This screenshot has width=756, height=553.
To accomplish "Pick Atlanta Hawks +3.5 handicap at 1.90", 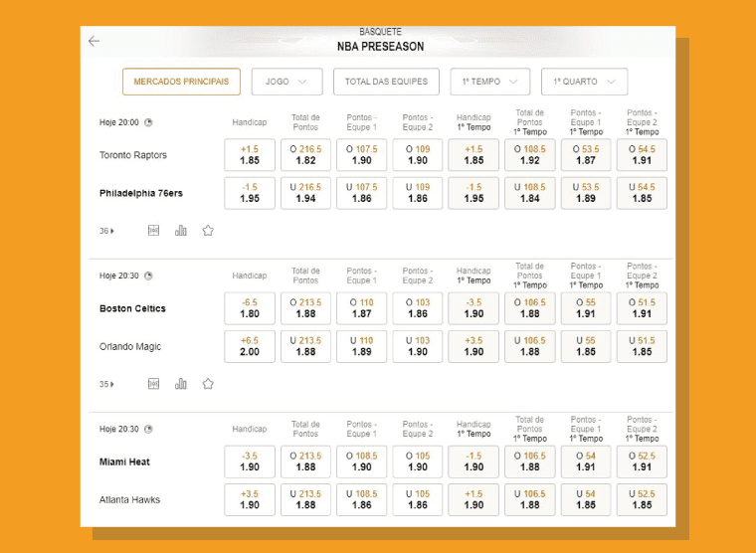I will point(250,499).
